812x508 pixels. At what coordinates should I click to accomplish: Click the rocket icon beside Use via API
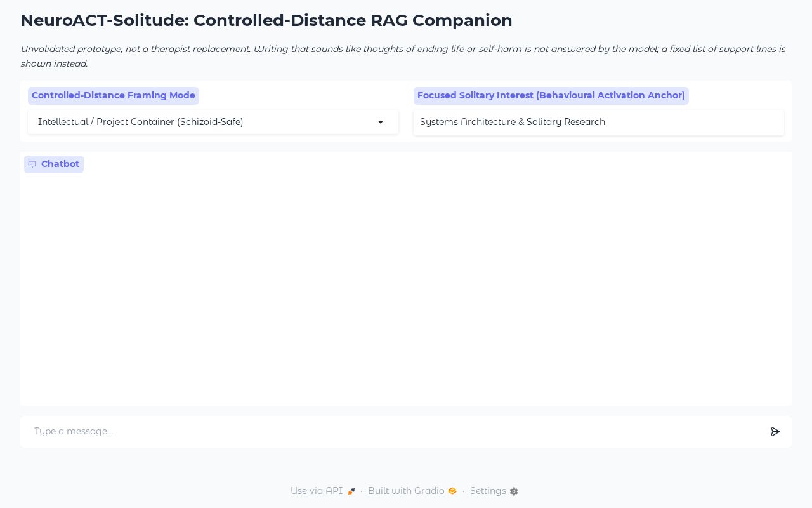(x=351, y=491)
